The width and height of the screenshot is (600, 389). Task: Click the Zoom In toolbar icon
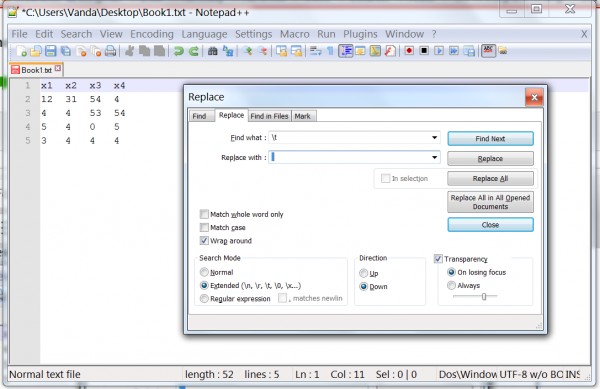point(248,51)
